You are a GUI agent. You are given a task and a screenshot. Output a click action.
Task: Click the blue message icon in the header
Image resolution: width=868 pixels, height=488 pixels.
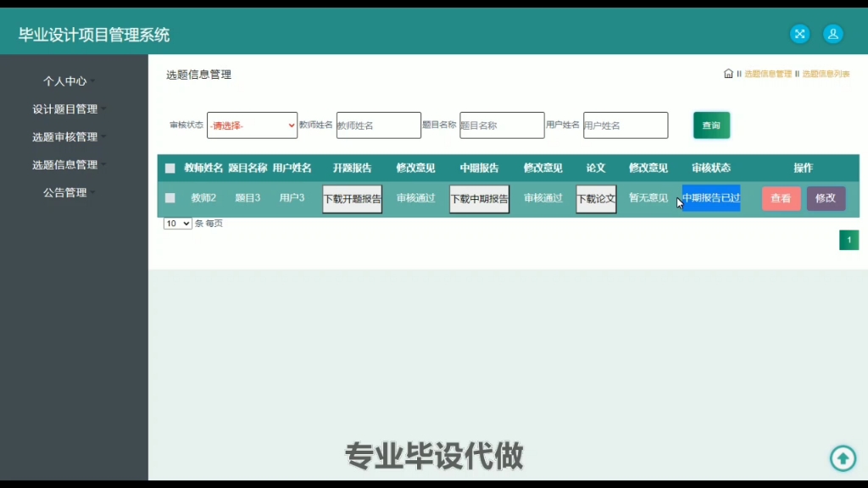tap(799, 34)
